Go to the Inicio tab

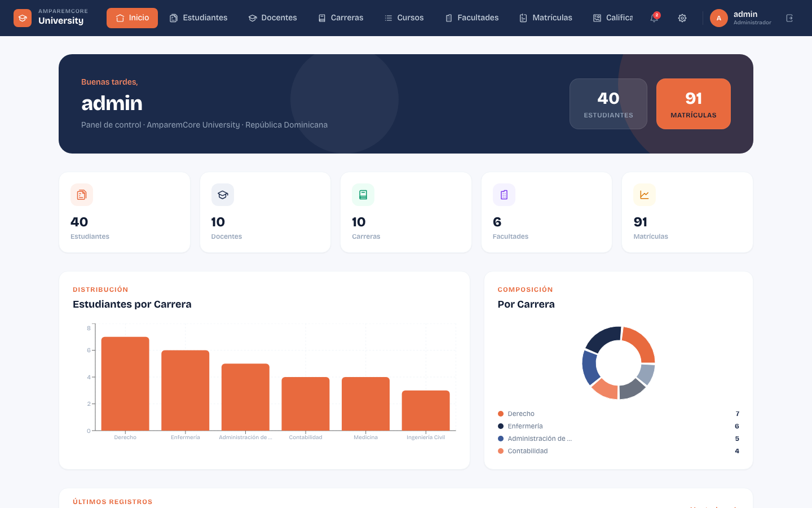click(132, 18)
